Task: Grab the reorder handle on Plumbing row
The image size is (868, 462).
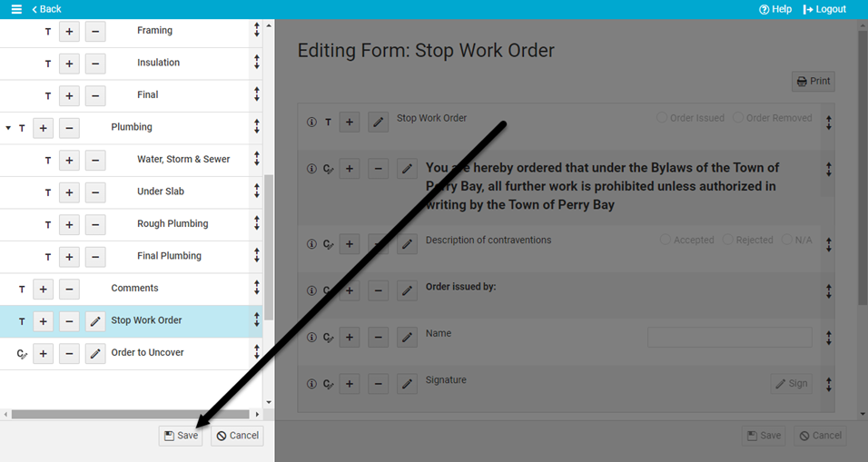Action: click(x=256, y=127)
